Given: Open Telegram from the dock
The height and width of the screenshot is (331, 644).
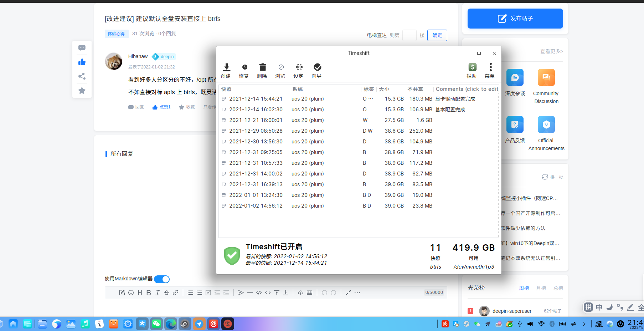Looking at the screenshot, I should pyautogui.click(x=199, y=324).
